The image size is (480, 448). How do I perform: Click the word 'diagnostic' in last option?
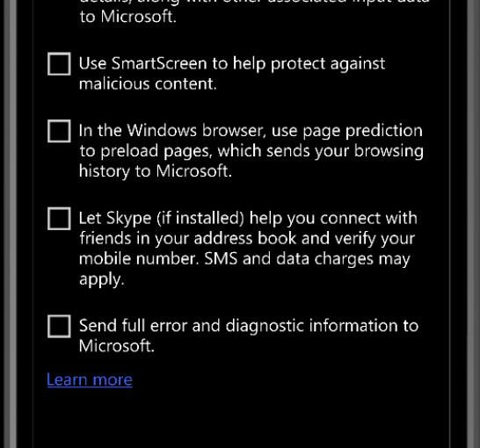tap(265, 326)
